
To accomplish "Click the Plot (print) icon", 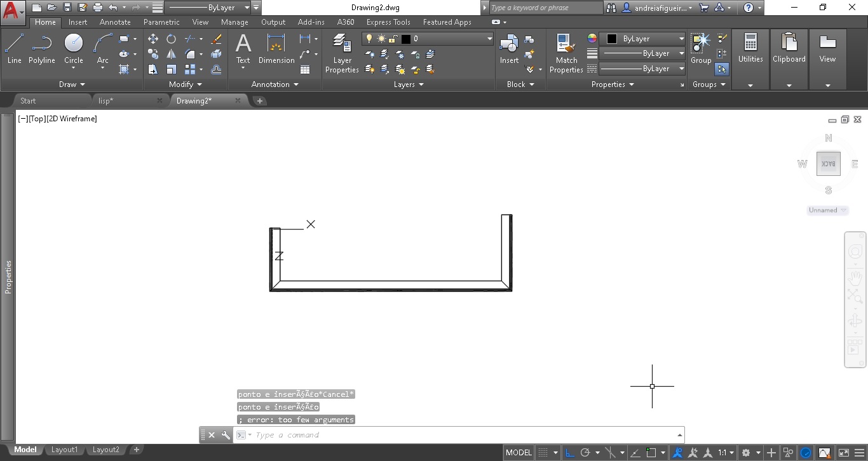I will click(98, 8).
